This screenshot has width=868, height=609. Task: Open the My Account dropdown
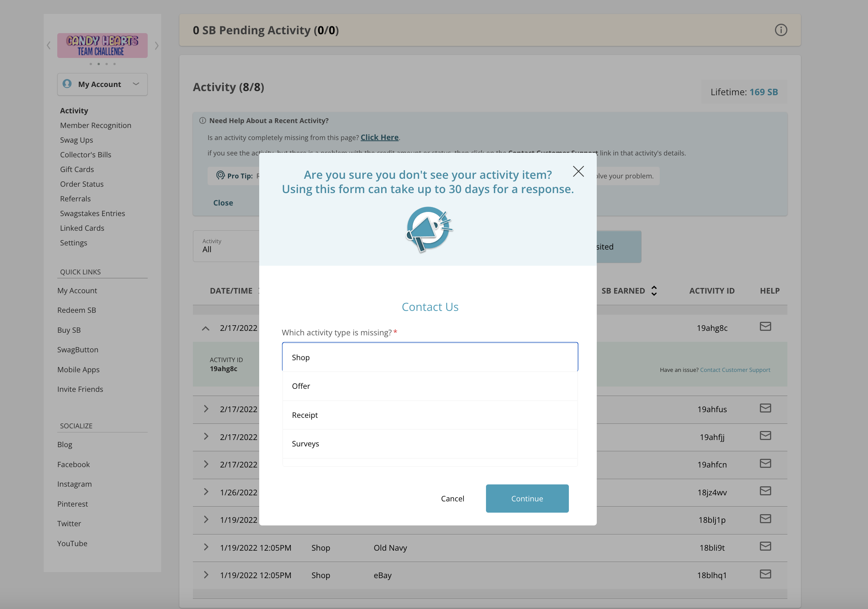pos(136,84)
